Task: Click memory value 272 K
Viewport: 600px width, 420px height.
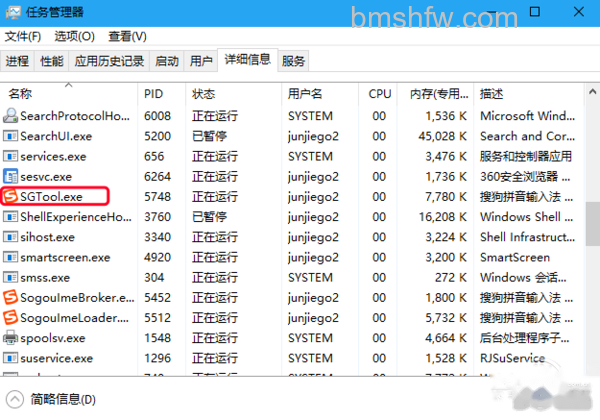Action: (451, 277)
